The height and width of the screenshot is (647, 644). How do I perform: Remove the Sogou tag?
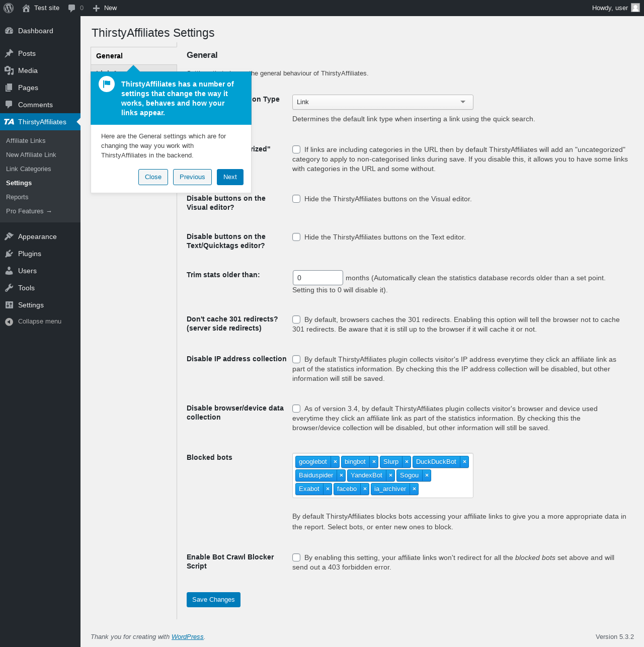point(427,475)
